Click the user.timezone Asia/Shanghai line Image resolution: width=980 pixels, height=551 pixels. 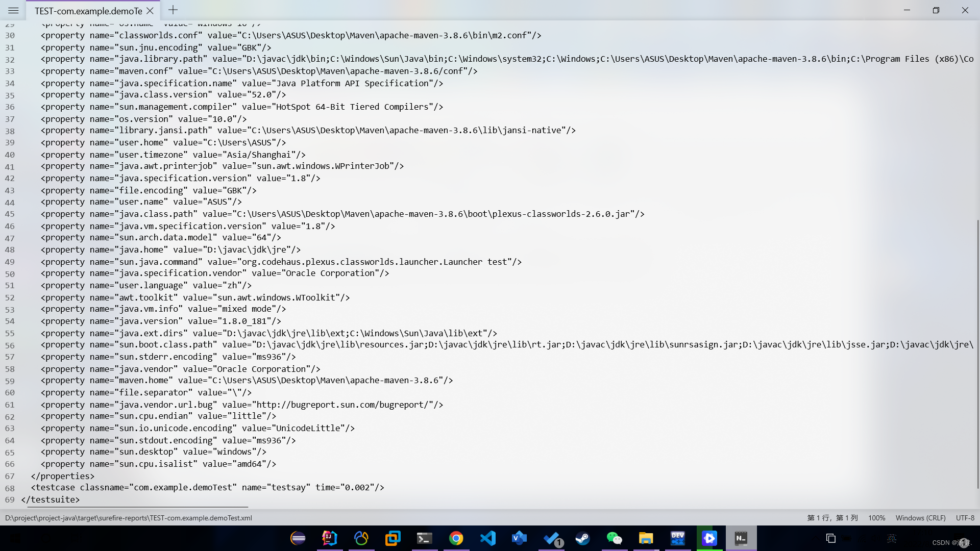173,155
